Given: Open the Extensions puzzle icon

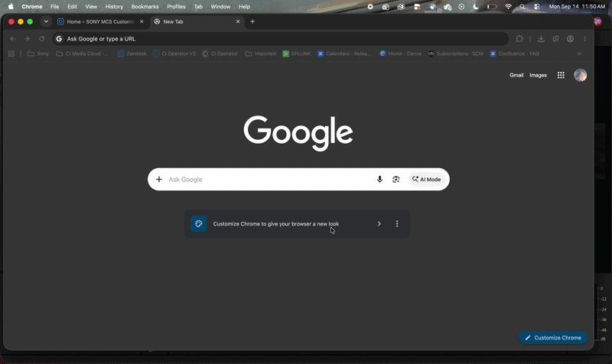Looking at the screenshot, I should point(519,39).
